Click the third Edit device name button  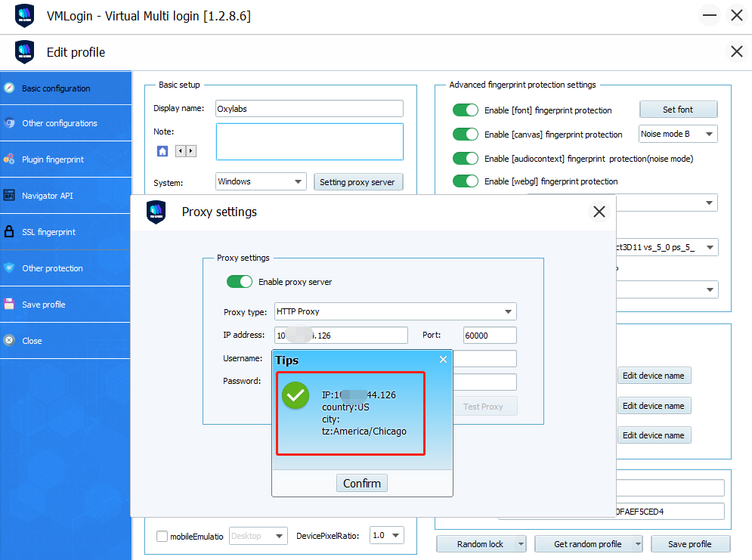pyautogui.click(x=654, y=435)
